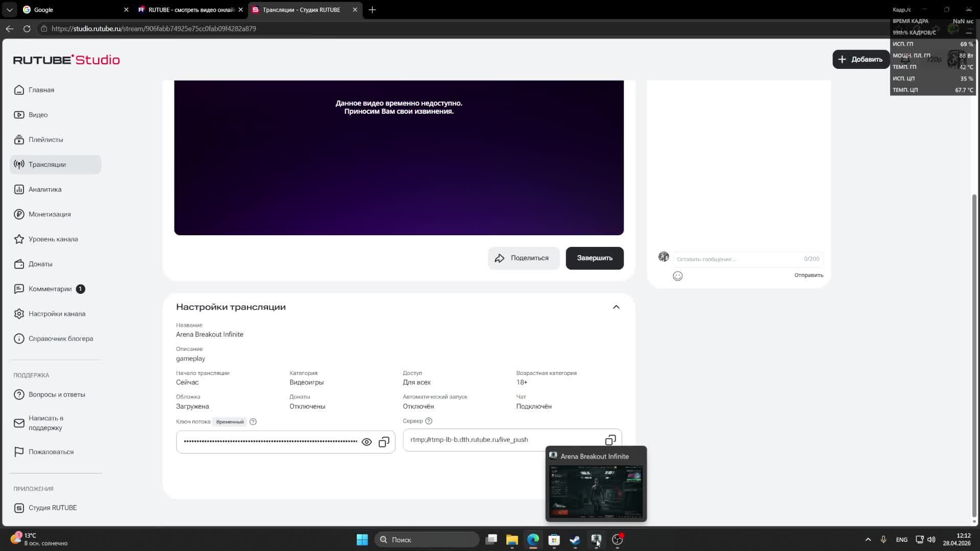Click Отправить to send message
The width and height of the screenshot is (980, 551).
[808, 275]
